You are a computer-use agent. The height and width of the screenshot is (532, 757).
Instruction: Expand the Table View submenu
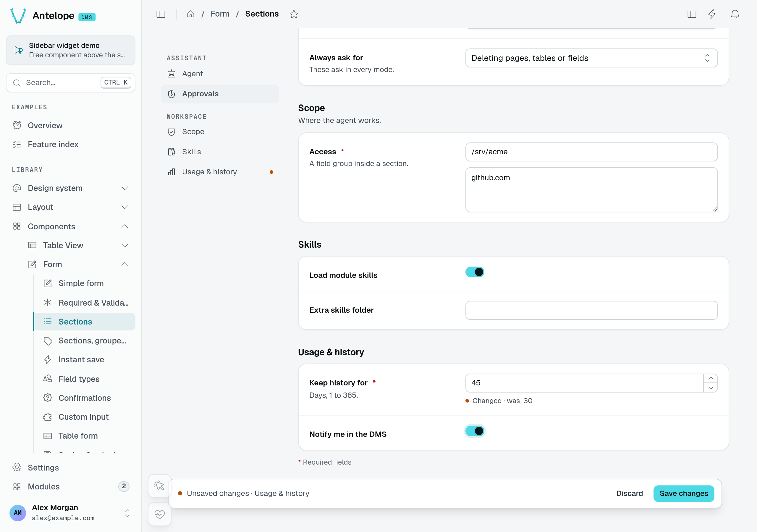click(78, 246)
